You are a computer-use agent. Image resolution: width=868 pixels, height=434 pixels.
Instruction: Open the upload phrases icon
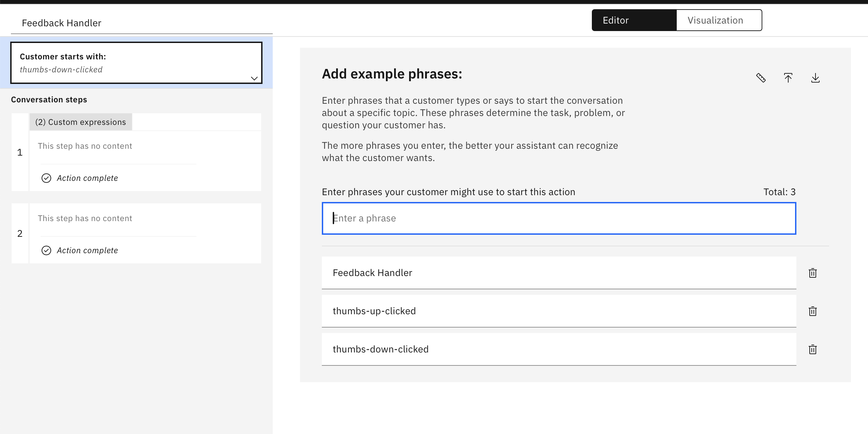coord(789,78)
